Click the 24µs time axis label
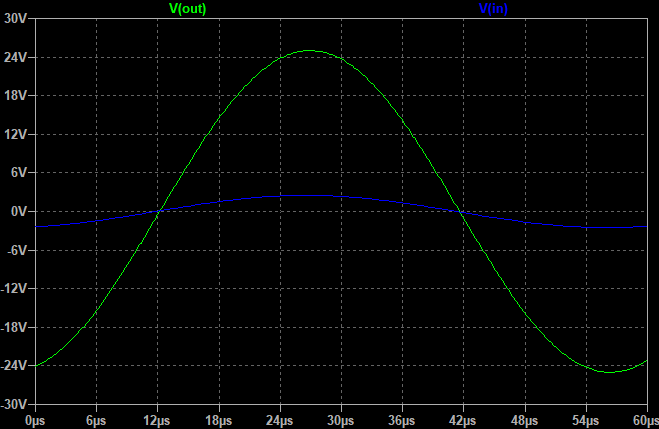Screen dimensions: 659x429 coord(280,421)
